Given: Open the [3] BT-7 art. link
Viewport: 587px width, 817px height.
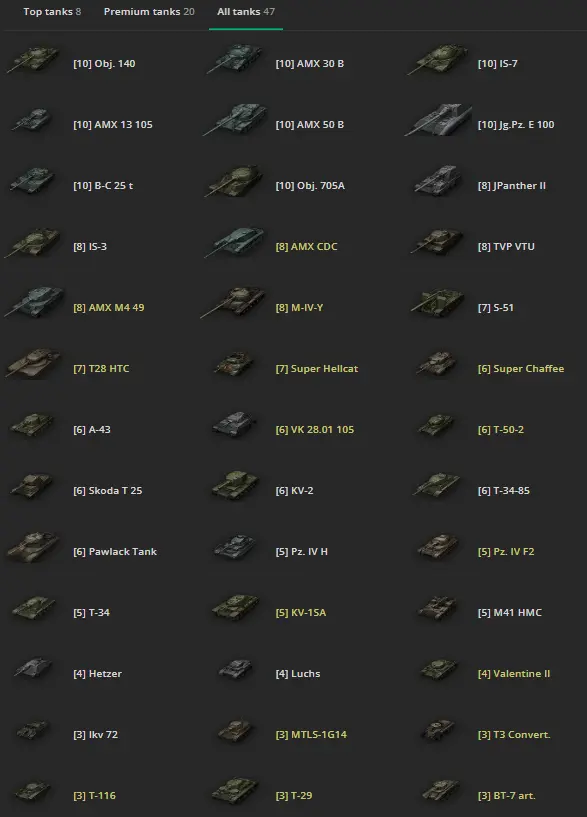Looking at the screenshot, I should coord(506,795).
